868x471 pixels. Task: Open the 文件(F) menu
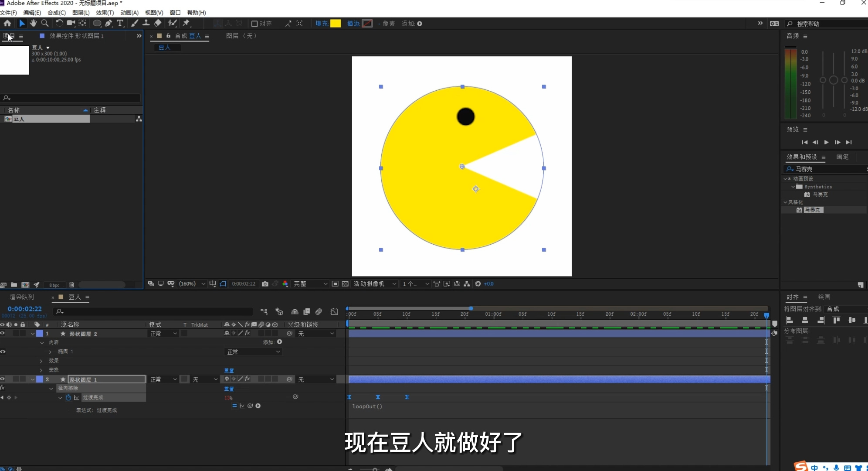pyautogui.click(x=8, y=13)
